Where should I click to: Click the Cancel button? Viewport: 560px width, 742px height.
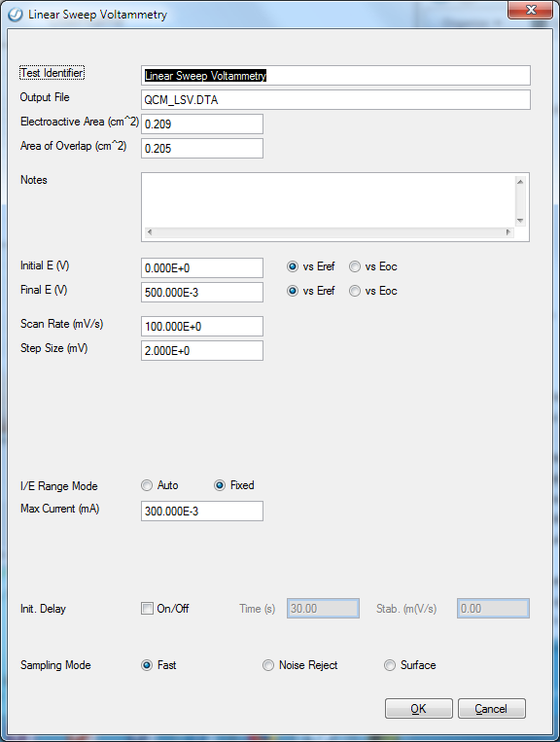(491, 708)
